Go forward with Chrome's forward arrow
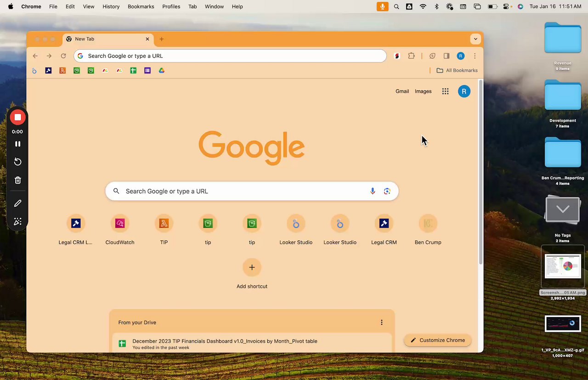Screen dimensions: 588x380 tap(49, 56)
